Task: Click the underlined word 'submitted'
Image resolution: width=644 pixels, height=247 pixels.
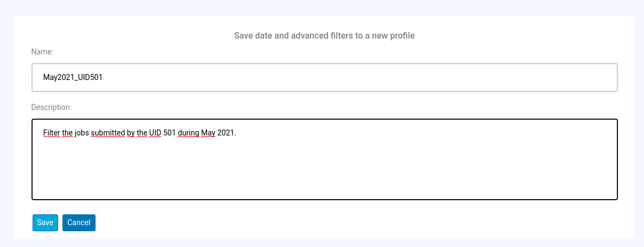Action: [108, 133]
